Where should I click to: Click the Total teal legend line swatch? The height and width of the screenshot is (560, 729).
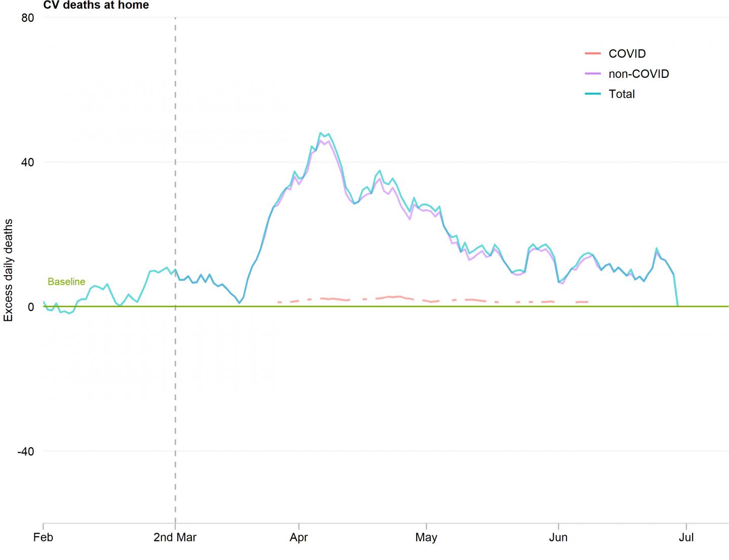(592, 94)
